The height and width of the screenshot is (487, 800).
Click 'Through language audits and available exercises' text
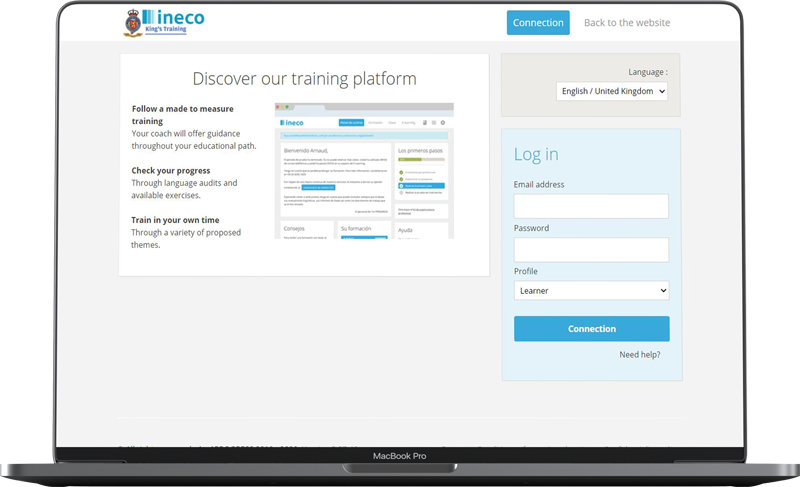pos(184,189)
